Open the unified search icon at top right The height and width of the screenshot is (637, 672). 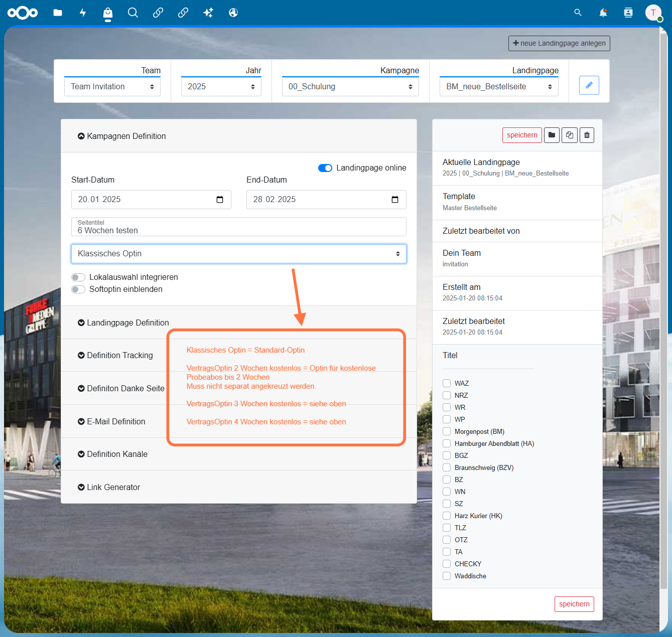578,13
